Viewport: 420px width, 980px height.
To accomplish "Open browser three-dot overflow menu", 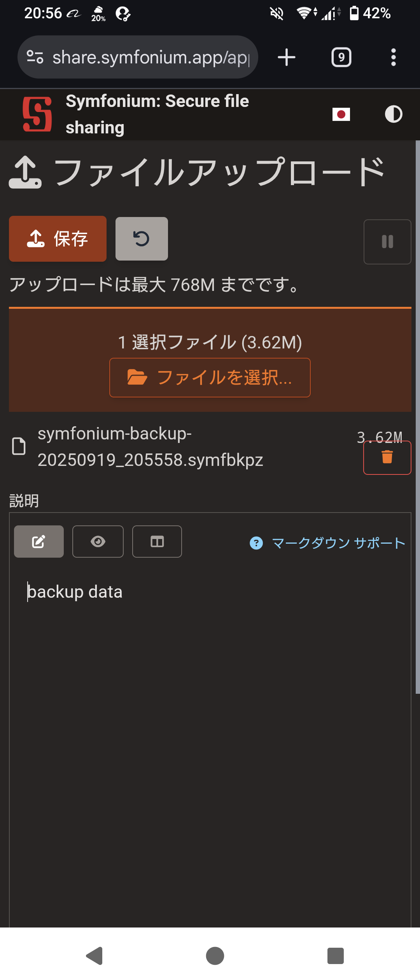I will (x=393, y=58).
